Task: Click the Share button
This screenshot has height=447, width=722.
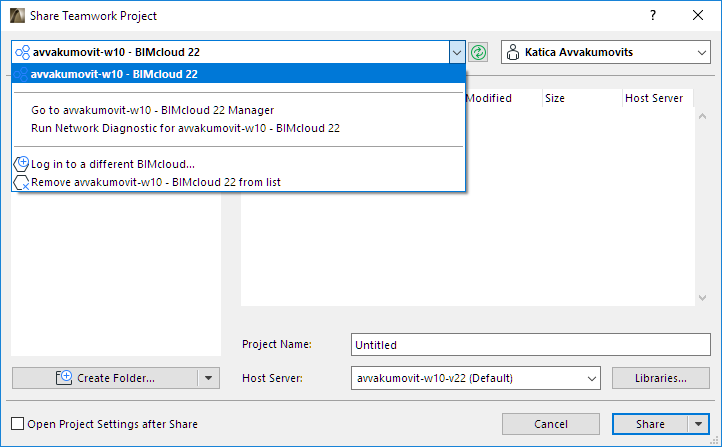Action: click(x=650, y=424)
